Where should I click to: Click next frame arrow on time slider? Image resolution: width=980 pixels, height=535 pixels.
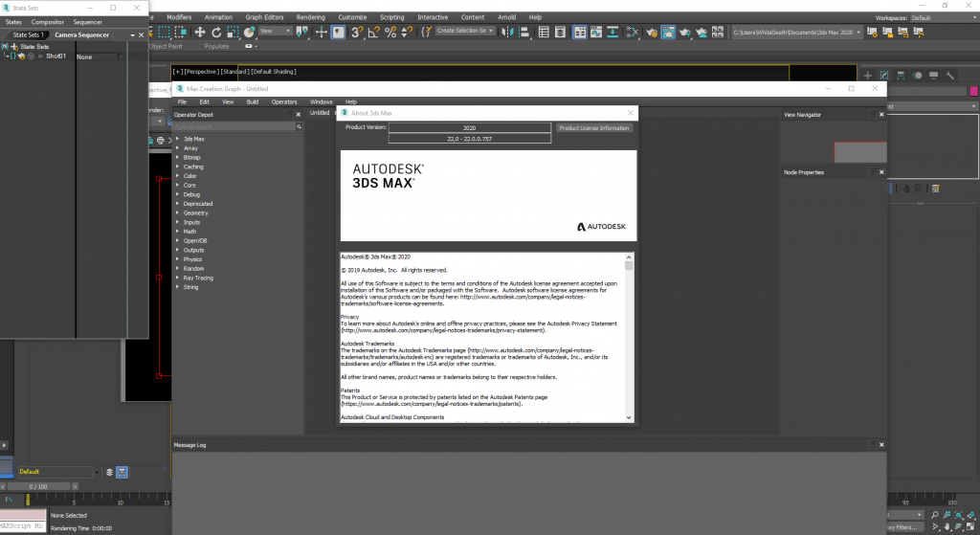[75, 486]
